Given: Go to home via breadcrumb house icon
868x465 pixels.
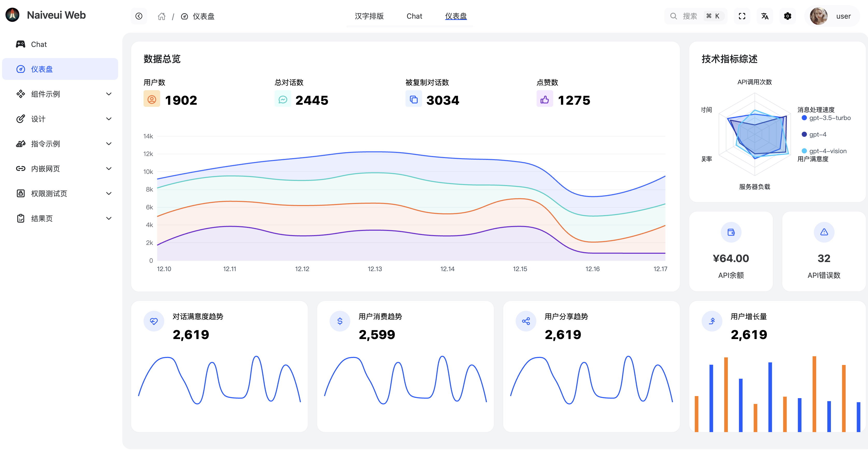Looking at the screenshot, I should click(x=162, y=16).
